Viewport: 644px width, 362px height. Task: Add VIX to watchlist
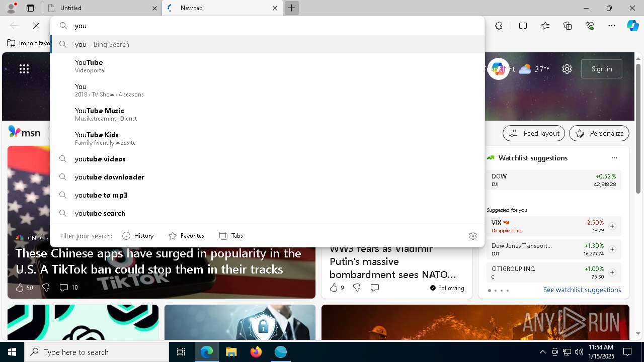(612, 226)
